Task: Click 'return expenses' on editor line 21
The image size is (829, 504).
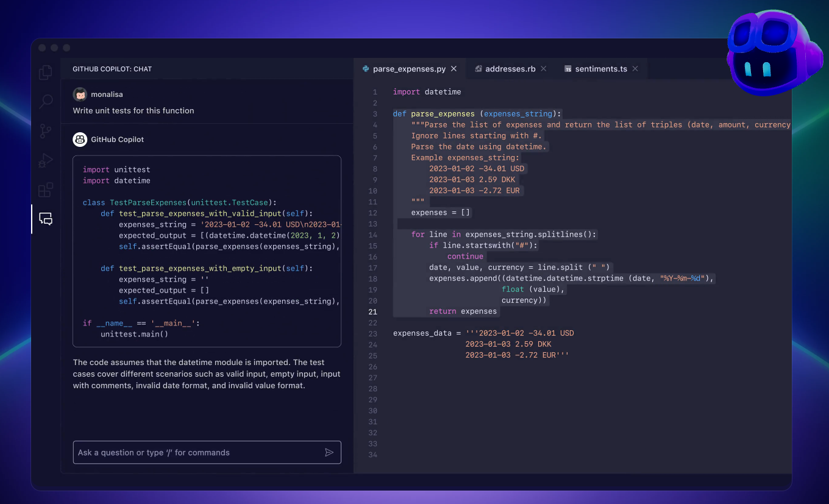Action: pos(463,311)
